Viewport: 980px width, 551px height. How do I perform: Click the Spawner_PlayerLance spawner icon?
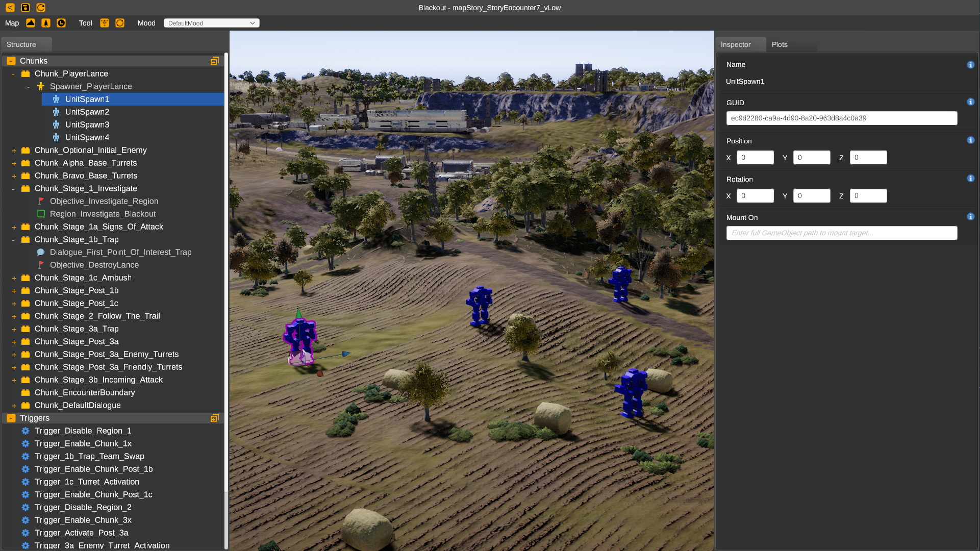[41, 86]
